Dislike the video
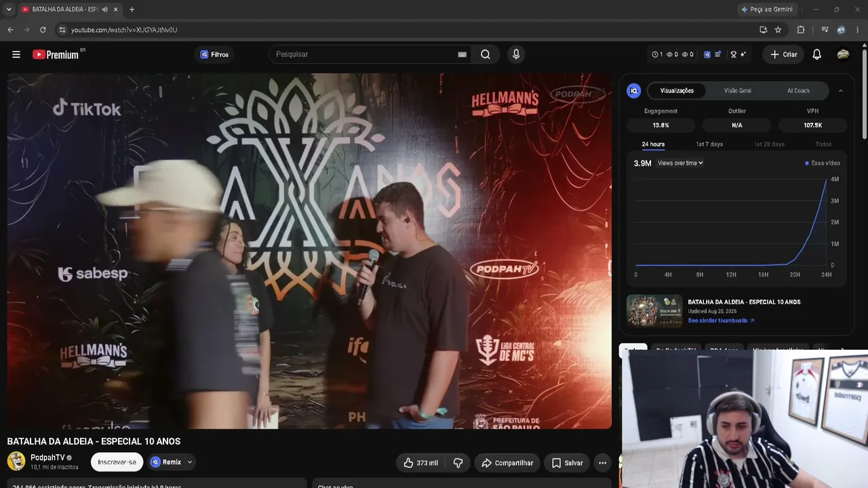868x488 pixels. pos(458,463)
